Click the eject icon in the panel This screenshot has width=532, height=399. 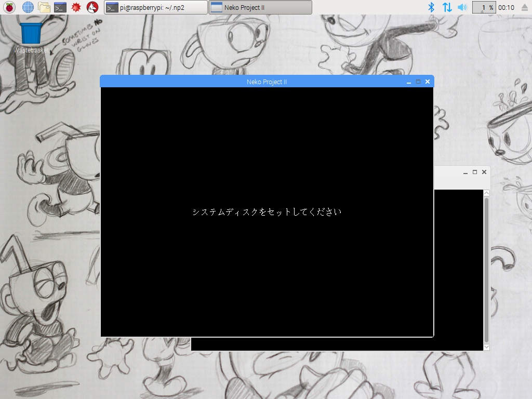525,7
